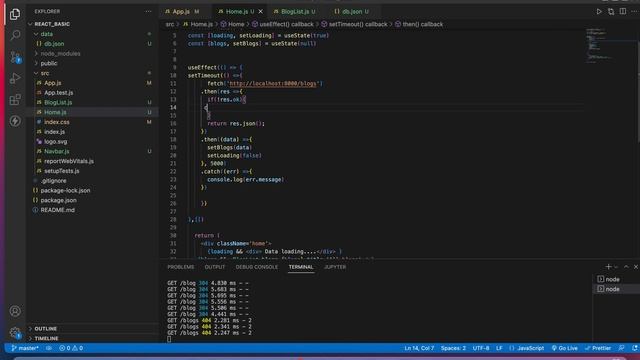The height and width of the screenshot is (360, 640).
Task: Open the Source Control view
Action: (15, 57)
